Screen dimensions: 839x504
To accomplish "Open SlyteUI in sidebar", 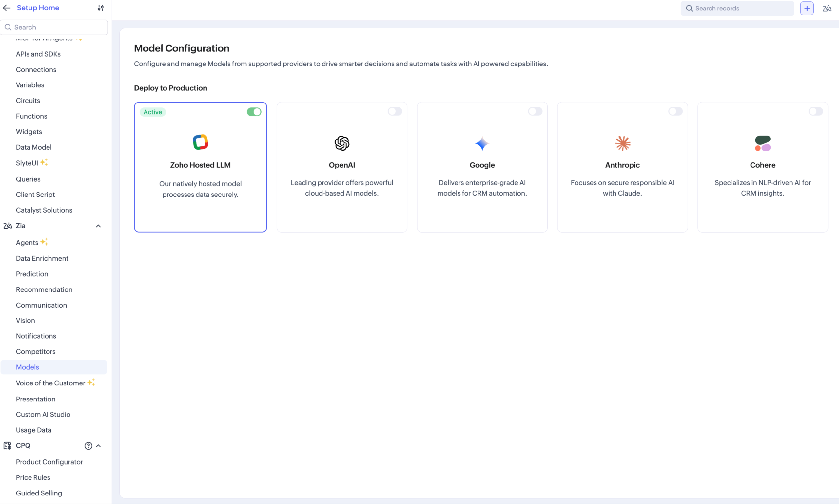I will click(27, 163).
